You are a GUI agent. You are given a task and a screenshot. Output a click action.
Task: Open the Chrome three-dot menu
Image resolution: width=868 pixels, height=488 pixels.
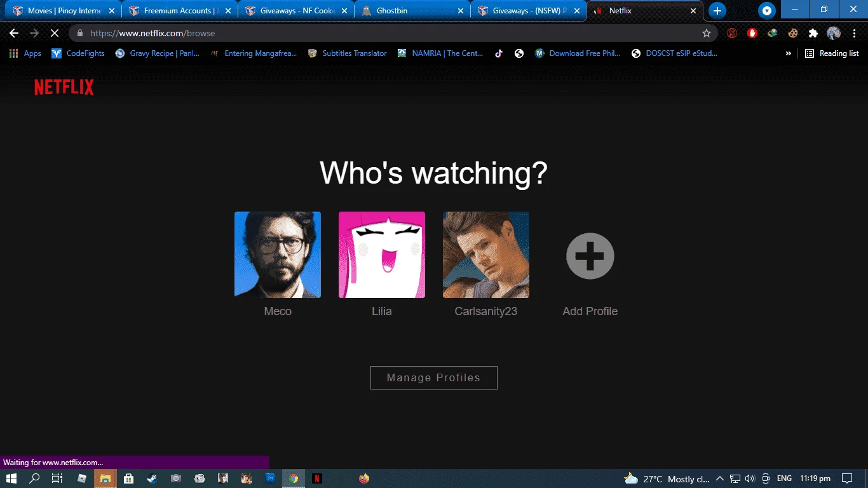tap(854, 33)
